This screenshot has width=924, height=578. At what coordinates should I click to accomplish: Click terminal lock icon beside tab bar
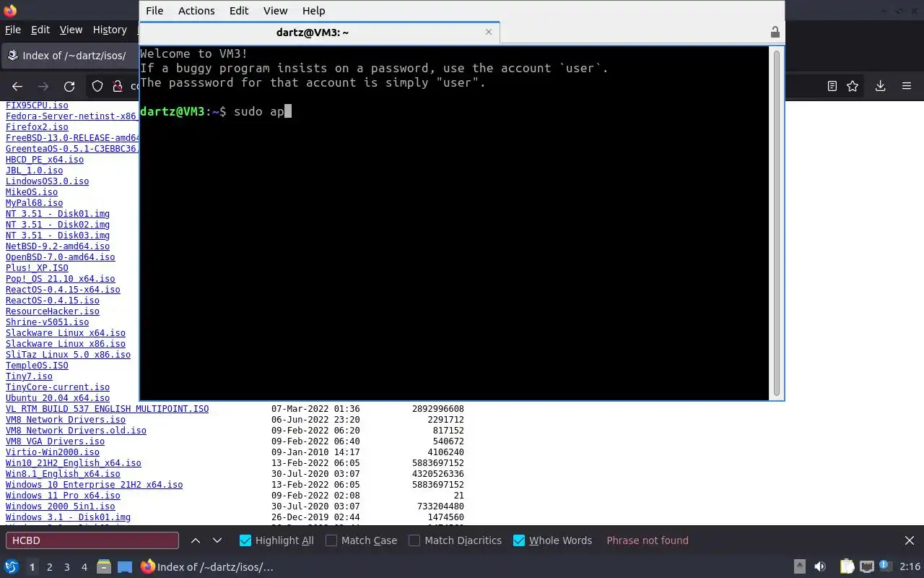[x=775, y=32]
